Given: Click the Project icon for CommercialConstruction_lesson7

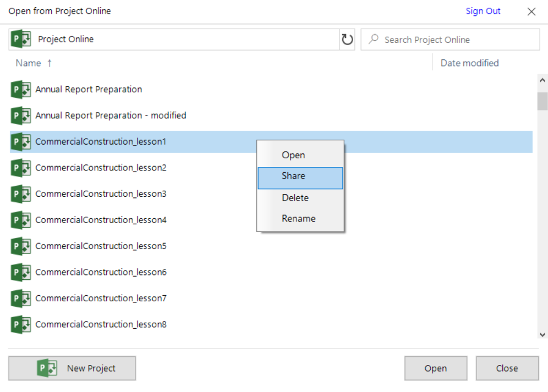Looking at the screenshot, I should (x=21, y=299).
